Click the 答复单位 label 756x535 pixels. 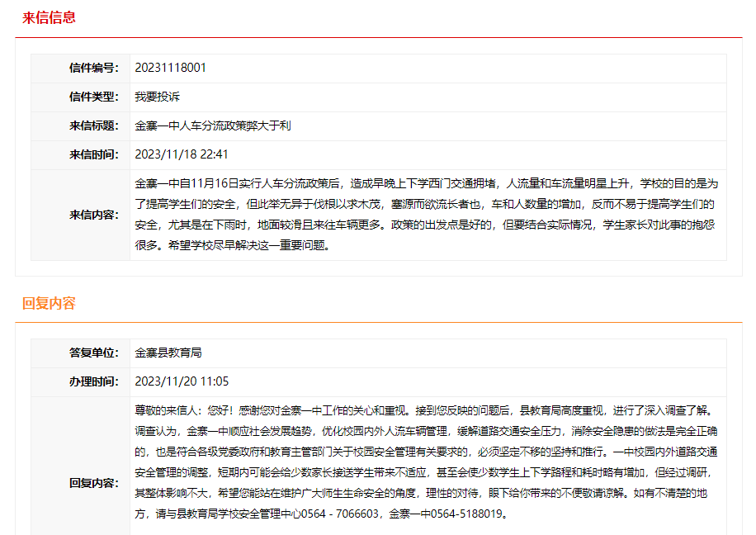coord(93,353)
